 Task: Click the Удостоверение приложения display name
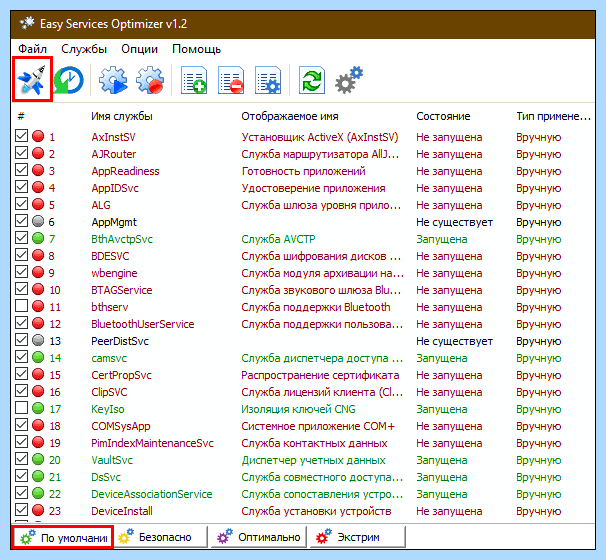pyautogui.click(x=313, y=188)
